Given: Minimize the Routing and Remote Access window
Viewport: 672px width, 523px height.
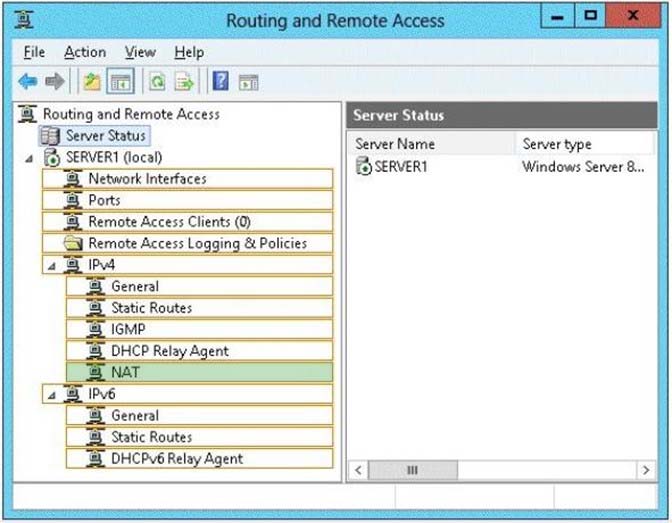Looking at the screenshot, I should pos(557,16).
